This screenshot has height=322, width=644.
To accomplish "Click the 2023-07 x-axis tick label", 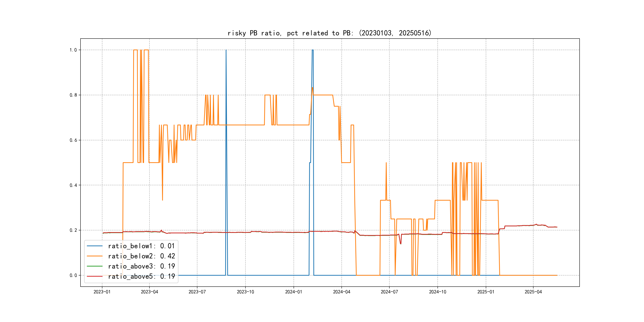I will (x=197, y=292).
